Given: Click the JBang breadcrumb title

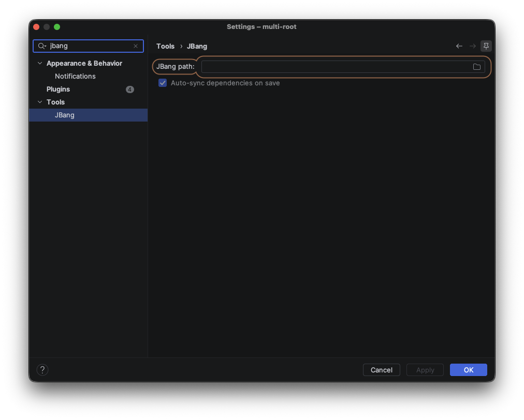Looking at the screenshot, I should click(197, 46).
